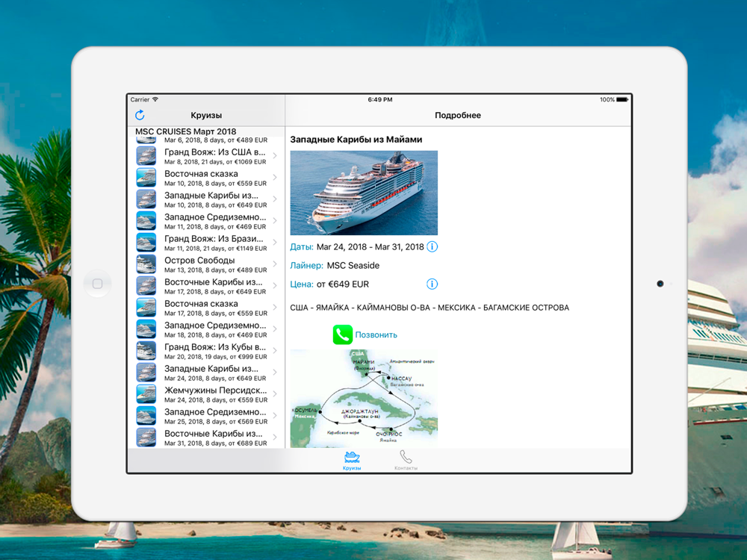Select Жемчужины Персидск... cruise
747x560 pixels.
(206, 394)
